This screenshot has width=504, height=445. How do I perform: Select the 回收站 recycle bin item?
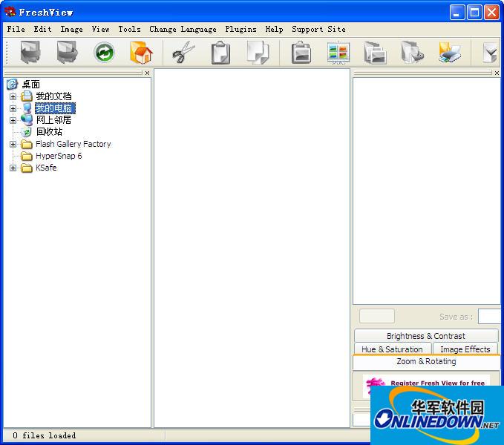point(49,132)
